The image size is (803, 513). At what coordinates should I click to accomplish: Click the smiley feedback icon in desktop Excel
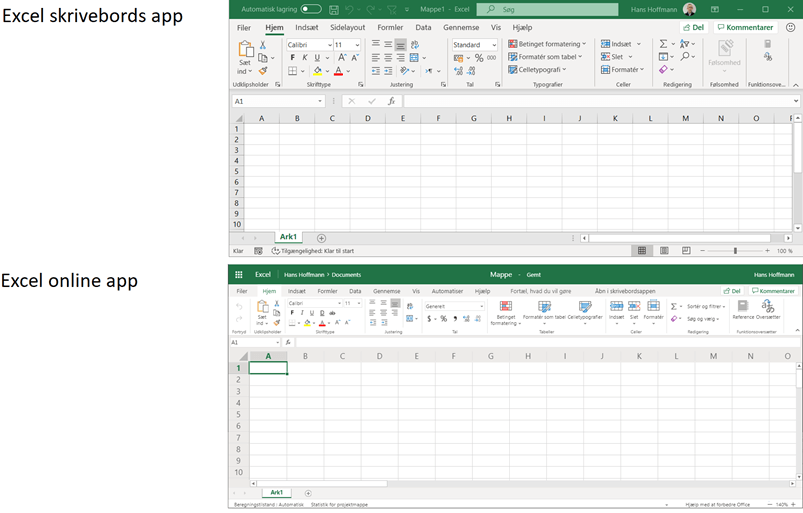(791, 28)
